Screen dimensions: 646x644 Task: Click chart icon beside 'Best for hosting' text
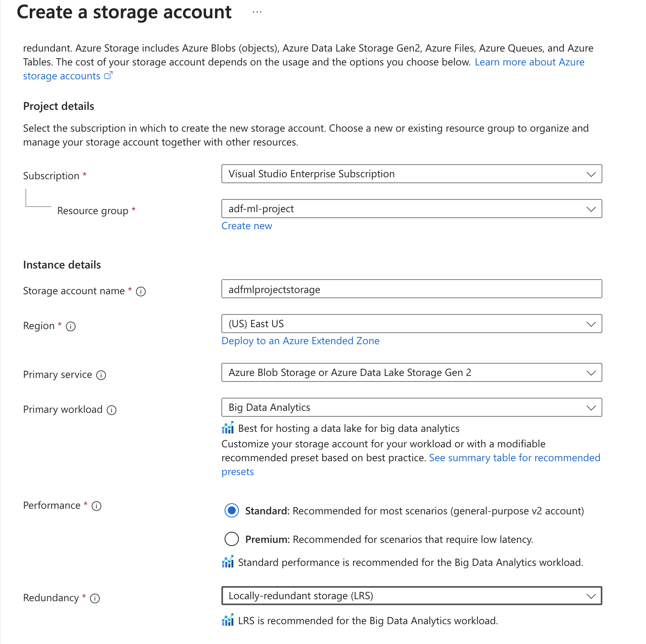[228, 428]
